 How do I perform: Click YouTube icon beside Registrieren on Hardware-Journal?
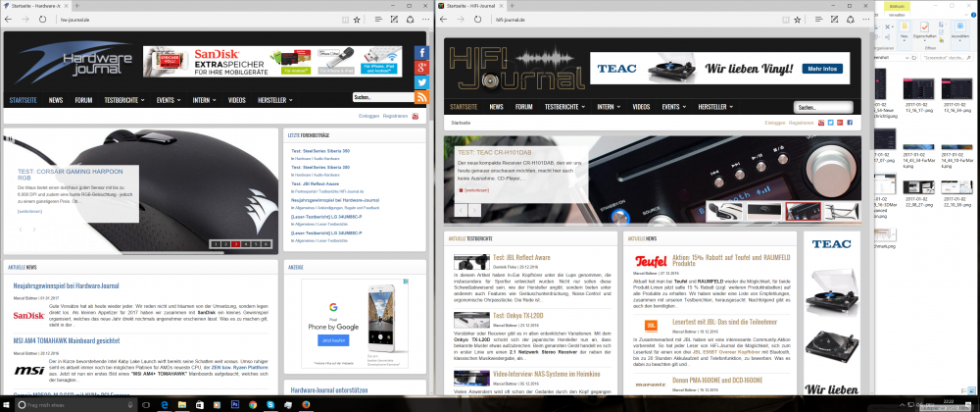415,117
